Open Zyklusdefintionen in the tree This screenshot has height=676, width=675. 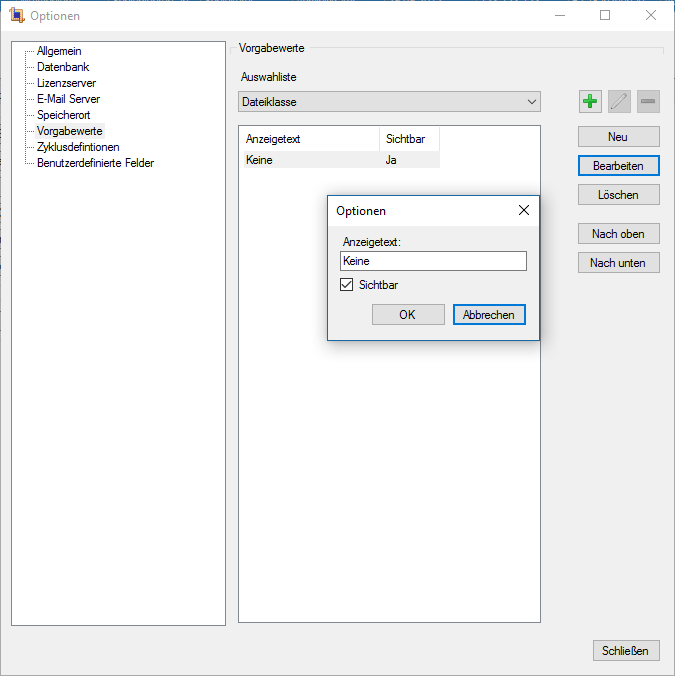coord(78,147)
